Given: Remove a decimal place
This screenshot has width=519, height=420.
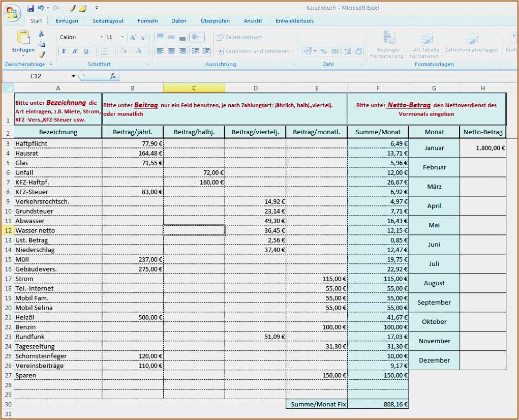Looking at the screenshot, I should pos(358,51).
